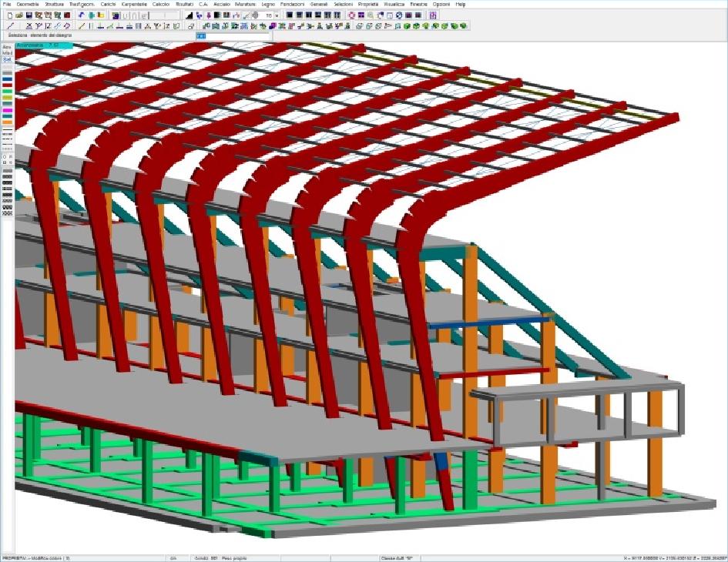Click the highlighted blue input field below toolbar
This screenshot has width=728, height=562.
point(201,35)
